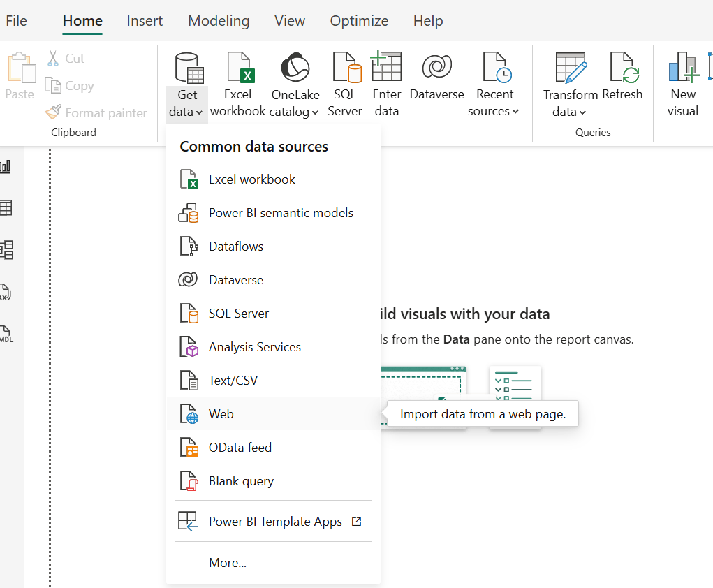Switch to the Insert tab
This screenshot has height=588, width=713.
click(x=145, y=21)
